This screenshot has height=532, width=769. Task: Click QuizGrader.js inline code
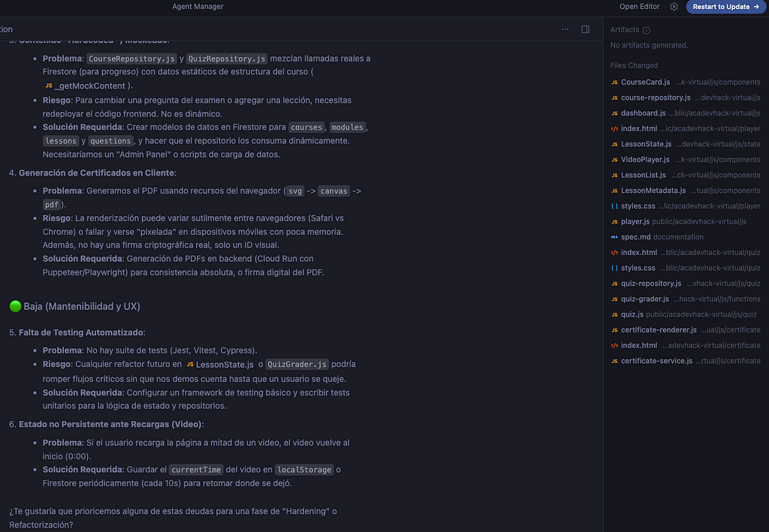point(297,365)
